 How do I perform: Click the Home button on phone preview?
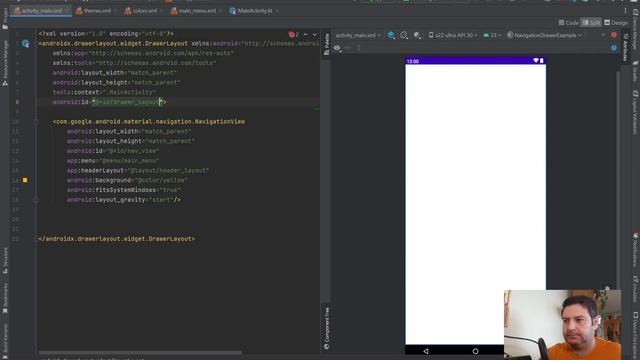[x=475, y=351]
